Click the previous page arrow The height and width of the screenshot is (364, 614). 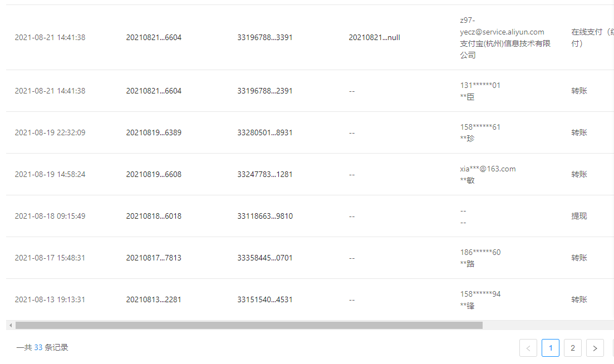(528, 348)
